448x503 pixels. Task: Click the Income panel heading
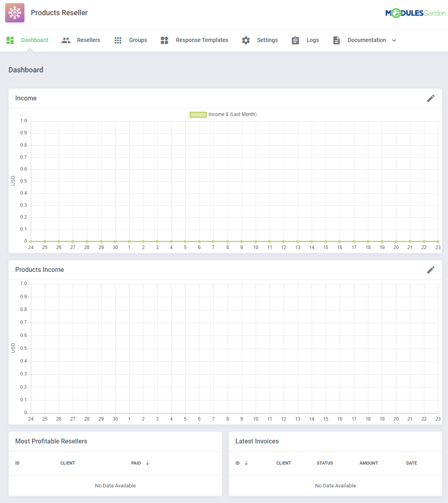26,98
